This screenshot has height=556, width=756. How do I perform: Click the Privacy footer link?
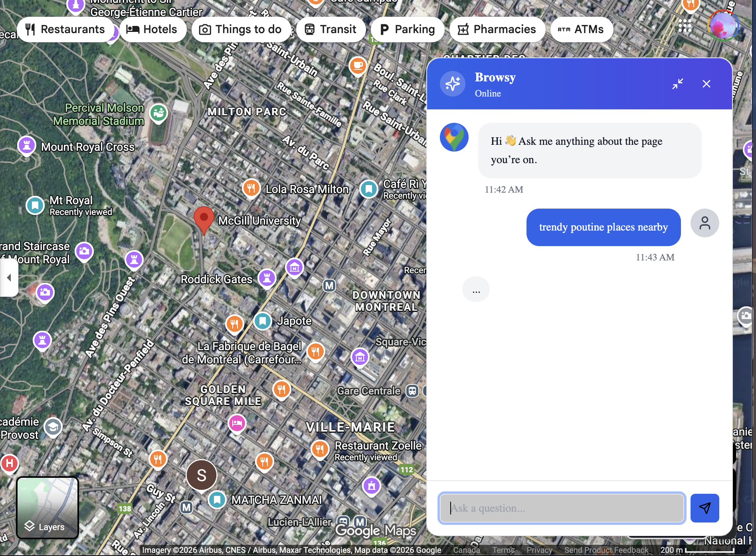(x=539, y=550)
